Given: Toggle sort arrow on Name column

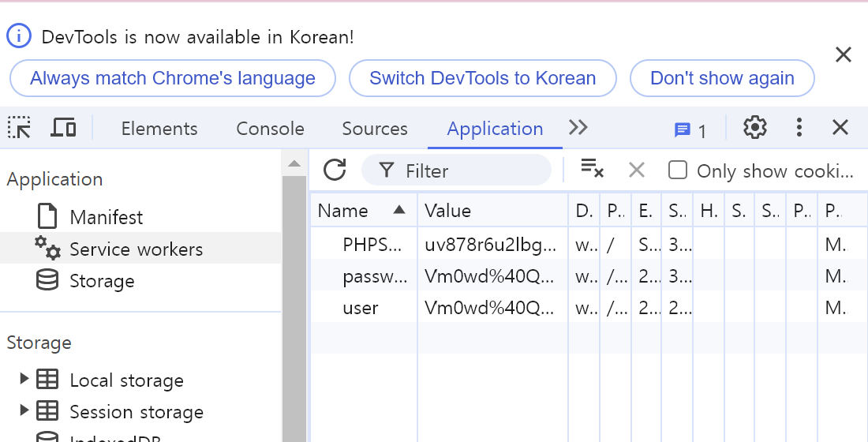Looking at the screenshot, I should (x=399, y=209).
